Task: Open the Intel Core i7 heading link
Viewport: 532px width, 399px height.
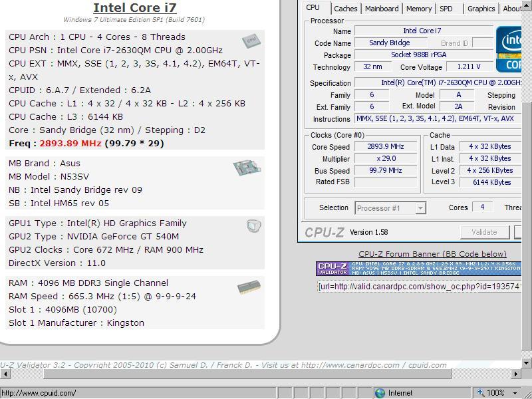Action: pos(135,7)
